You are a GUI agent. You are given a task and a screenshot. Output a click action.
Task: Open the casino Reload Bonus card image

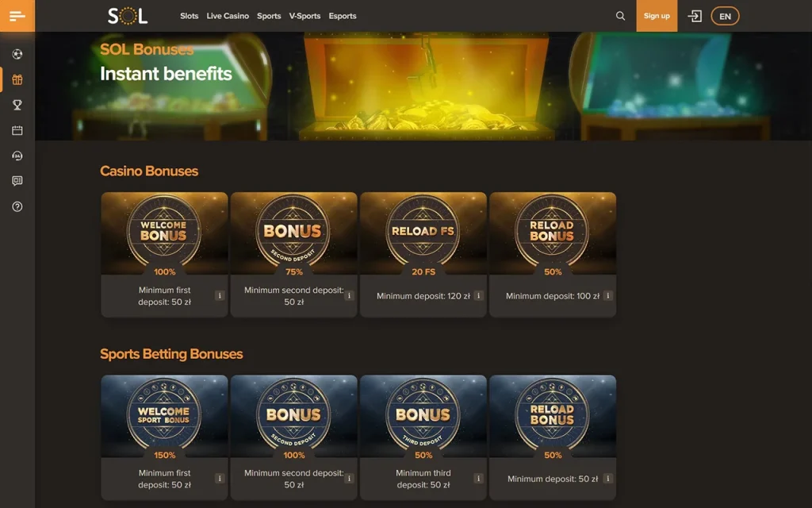553,233
